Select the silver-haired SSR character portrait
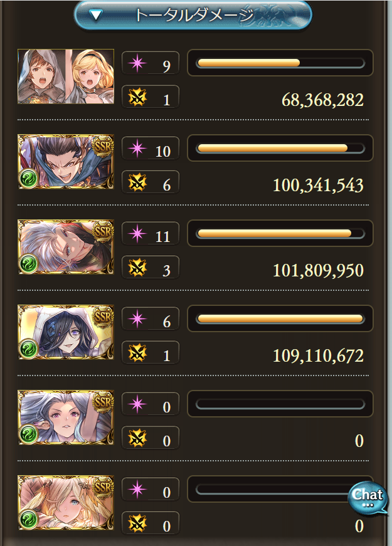392x546 pixels. coord(66,247)
